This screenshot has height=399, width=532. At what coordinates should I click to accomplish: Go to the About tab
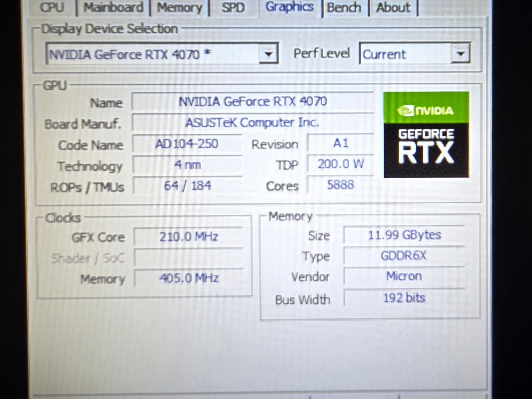tap(393, 7)
